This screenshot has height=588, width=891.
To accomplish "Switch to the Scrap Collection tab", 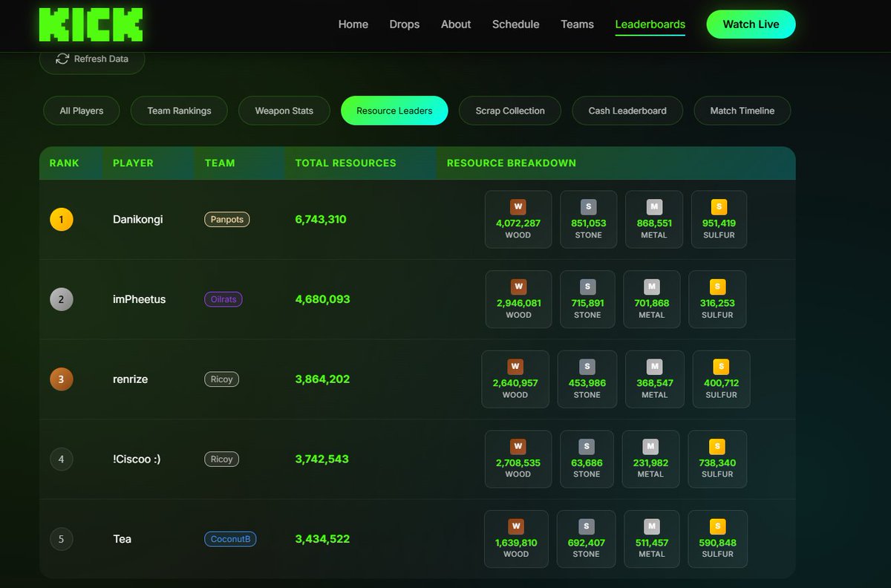I will [x=510, y=111].
